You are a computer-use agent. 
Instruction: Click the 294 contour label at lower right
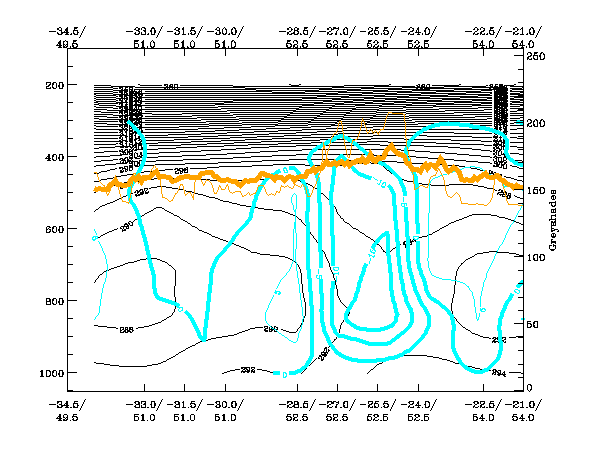click(x=499, y=372)
